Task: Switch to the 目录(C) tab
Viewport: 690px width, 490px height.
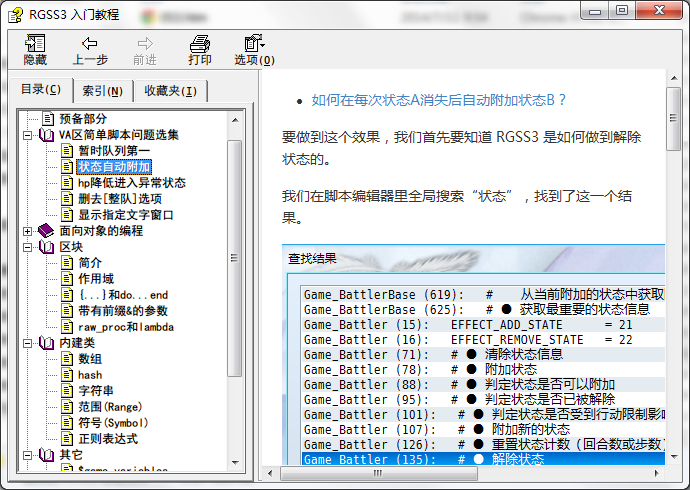Action: click(41, 89)
